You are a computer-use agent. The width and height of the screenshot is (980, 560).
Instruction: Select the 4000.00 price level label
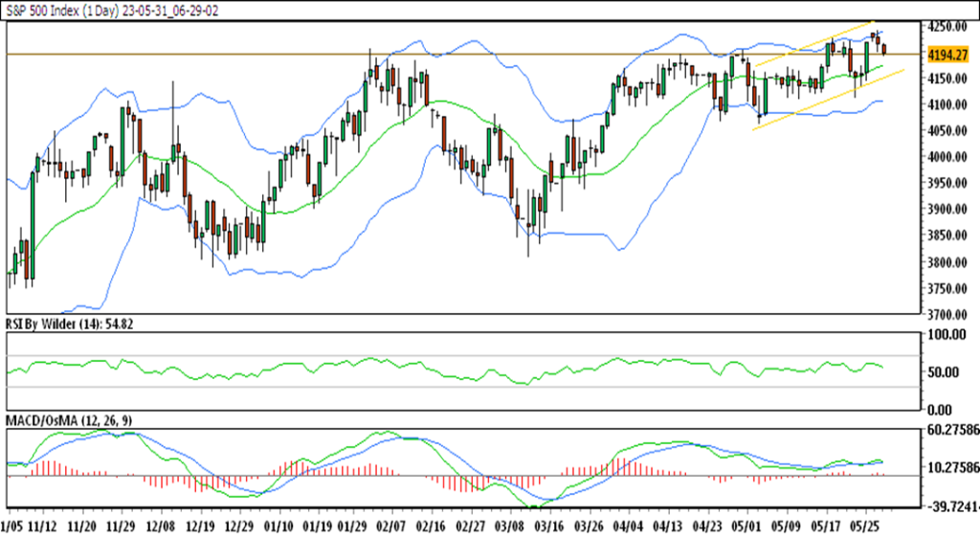(x=947, y=158)
